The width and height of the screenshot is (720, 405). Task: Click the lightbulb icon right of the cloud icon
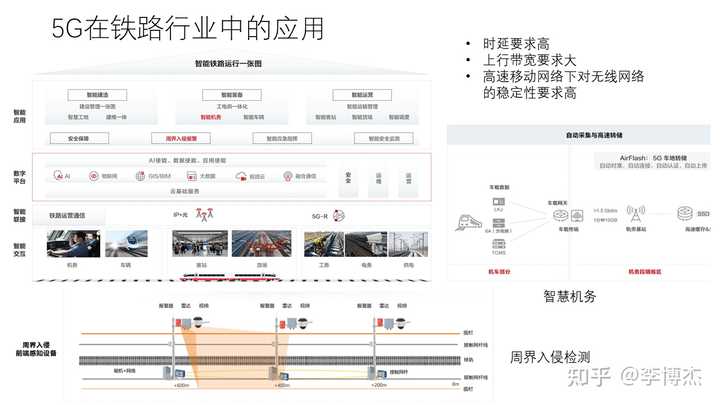(288, 176)
